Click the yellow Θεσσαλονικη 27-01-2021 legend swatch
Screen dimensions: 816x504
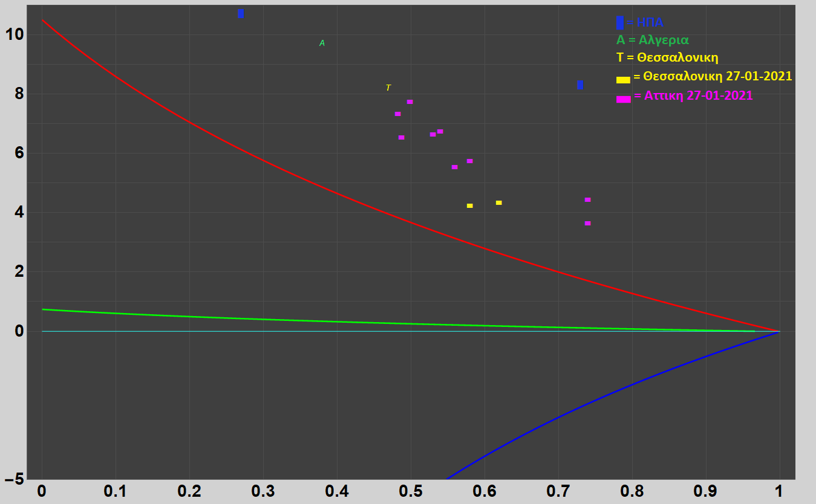[x=623, y=80]
